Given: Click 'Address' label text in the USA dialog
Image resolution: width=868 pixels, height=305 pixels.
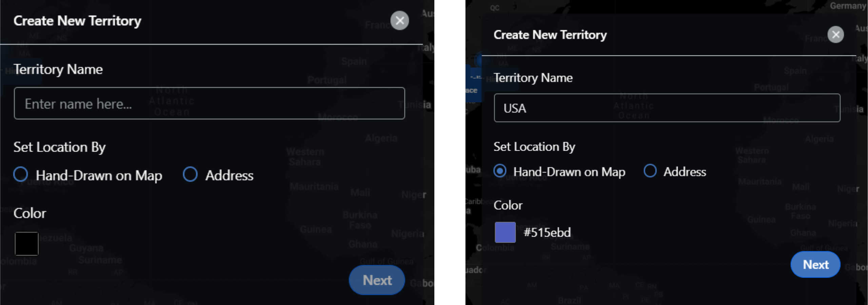Looking at the screenshot, I should coord(685,172).
